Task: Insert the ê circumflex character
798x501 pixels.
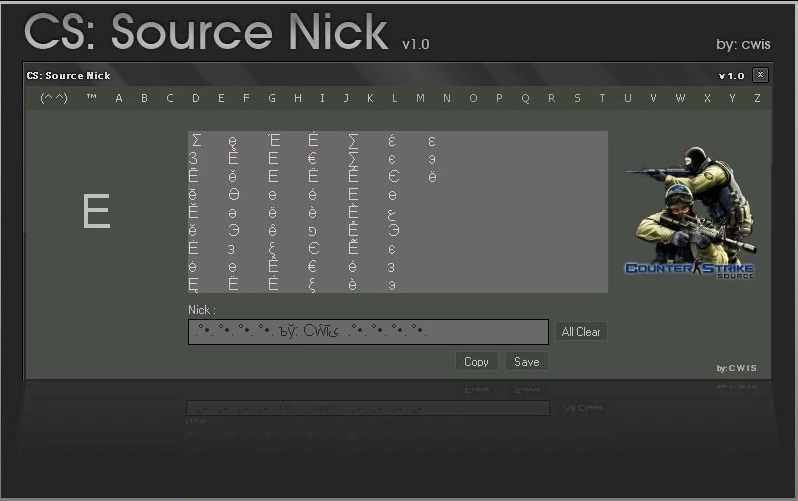Action: coord(272,231)
